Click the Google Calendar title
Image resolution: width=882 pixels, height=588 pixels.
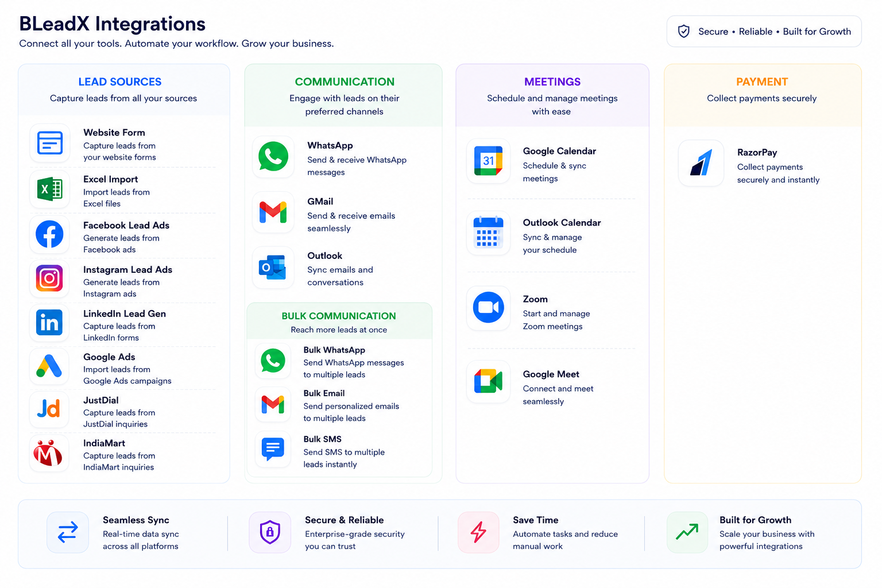coord(560,151)
